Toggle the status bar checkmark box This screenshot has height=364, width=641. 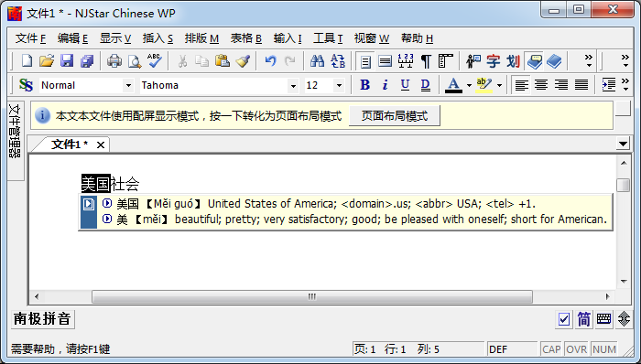click(564, 318)
